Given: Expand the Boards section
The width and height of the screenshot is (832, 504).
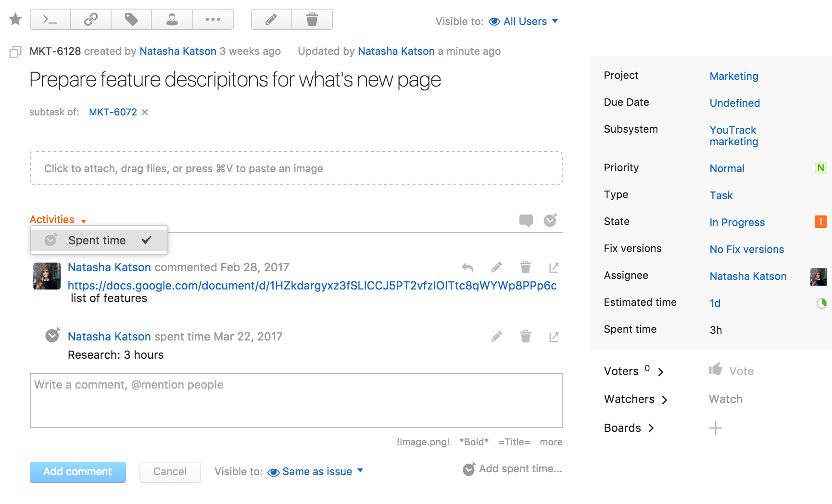Looking at the screenshot, I should pyautogui.click(x=629, y=428).
